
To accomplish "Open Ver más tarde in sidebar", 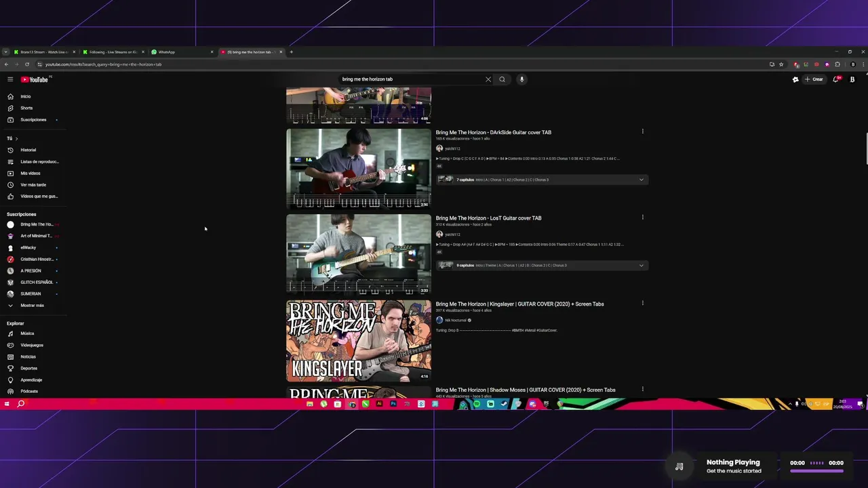I will pyautogui.click(x=33, y=184).
